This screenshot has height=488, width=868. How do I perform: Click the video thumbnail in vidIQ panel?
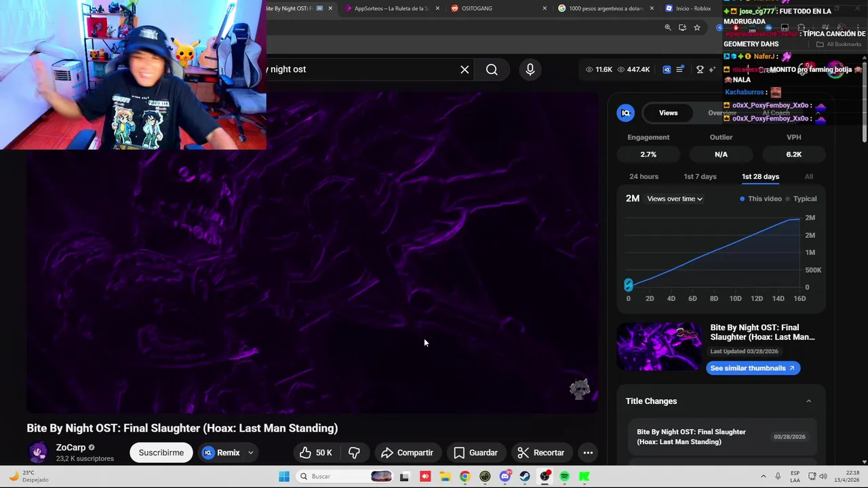[x=658, y=347]
